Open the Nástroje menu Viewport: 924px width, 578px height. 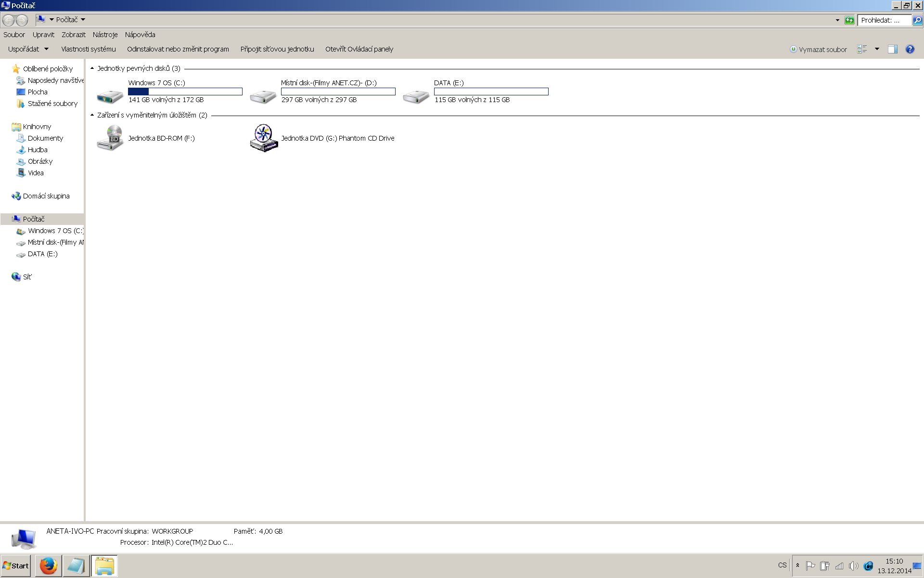tap(105, 35)
